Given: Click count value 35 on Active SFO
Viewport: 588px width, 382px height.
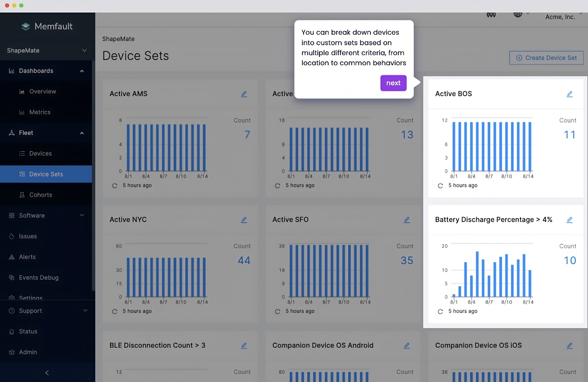Looking at the screenshot, I should pos(407,260).
